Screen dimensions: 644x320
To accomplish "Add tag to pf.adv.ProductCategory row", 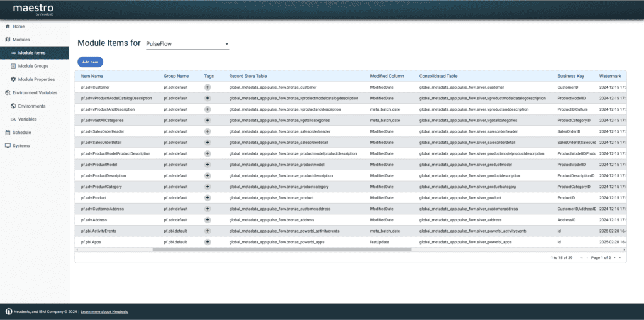I will 208,187.
